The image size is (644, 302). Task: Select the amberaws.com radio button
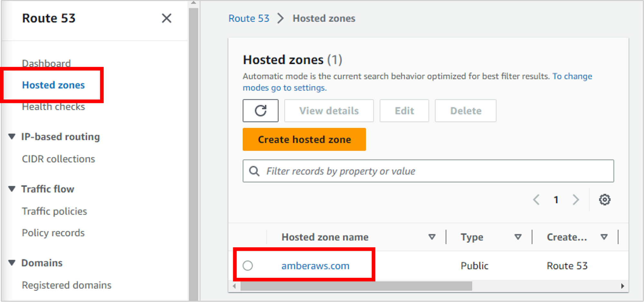tap(248, 266)
